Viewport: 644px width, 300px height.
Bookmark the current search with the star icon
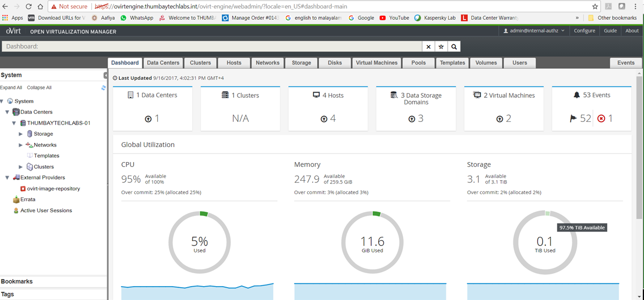pos(441,47)
